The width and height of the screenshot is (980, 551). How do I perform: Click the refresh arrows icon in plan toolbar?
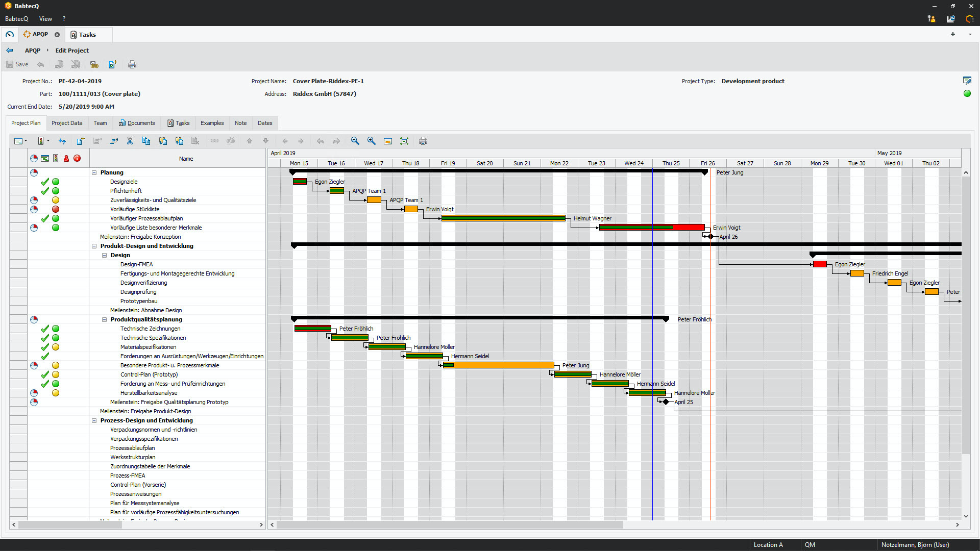[x=62, y=141]
